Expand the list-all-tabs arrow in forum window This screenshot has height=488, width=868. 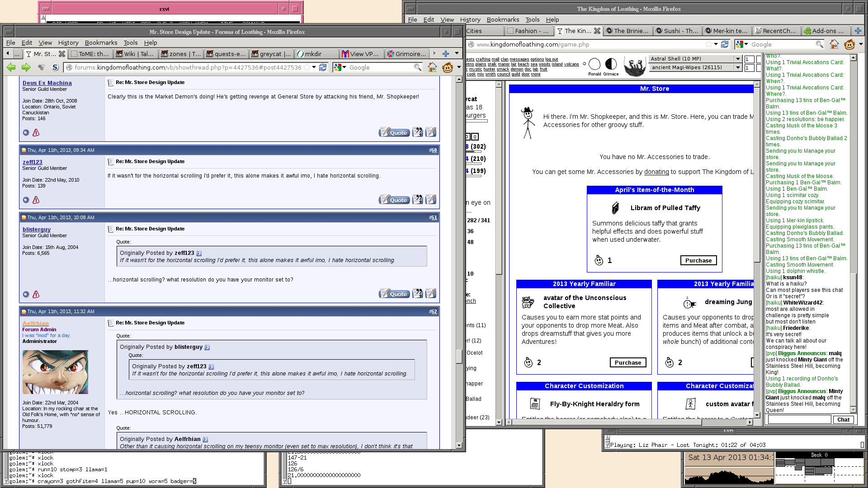pos(457,53)
